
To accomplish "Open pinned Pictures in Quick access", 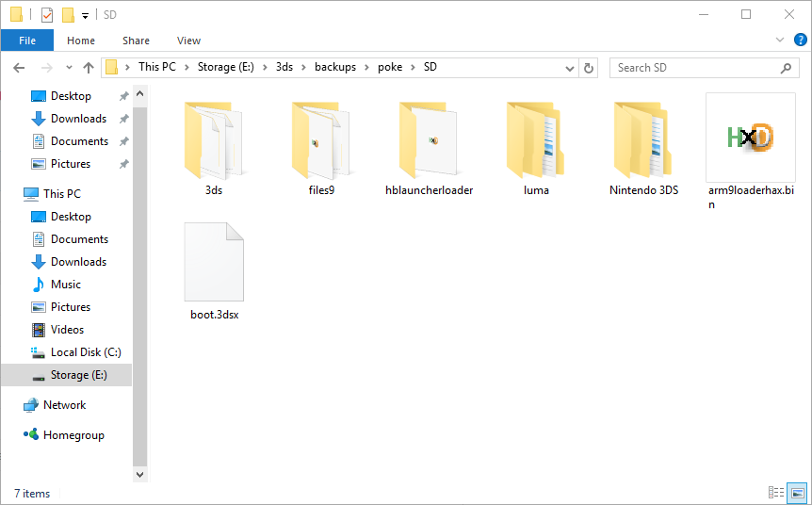I will [71, 164].
